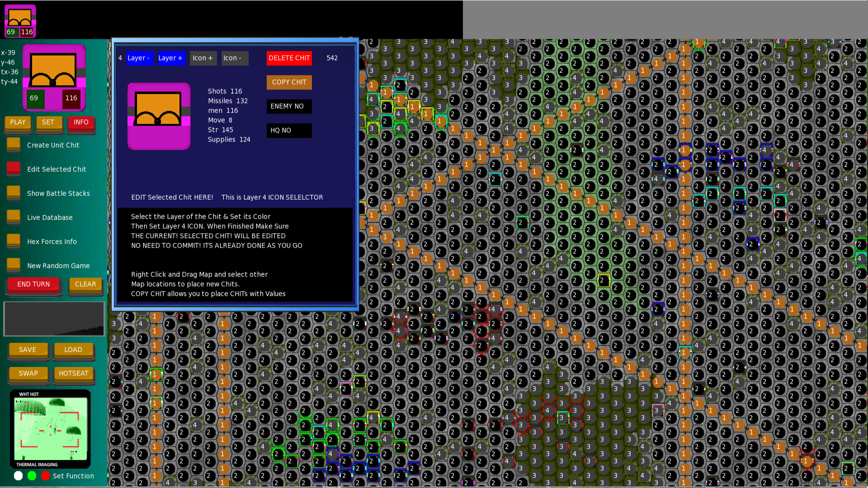Open Show Battle Stacks via its icon
Viewport: 868px width, 488px height.
(x=13, y=192)
